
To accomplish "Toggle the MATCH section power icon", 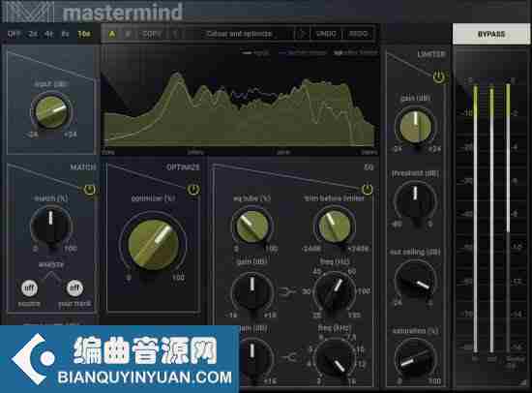I will 90,190.
